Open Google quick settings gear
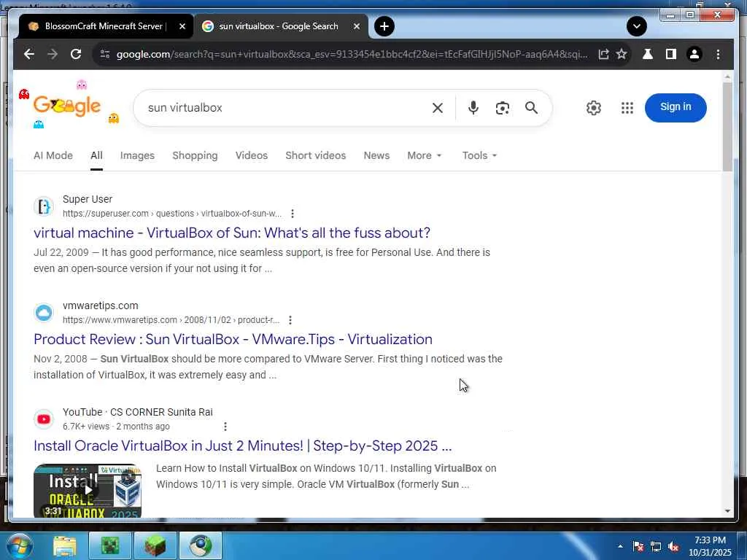Screen dimensions: 747x560 click(594, 108)
